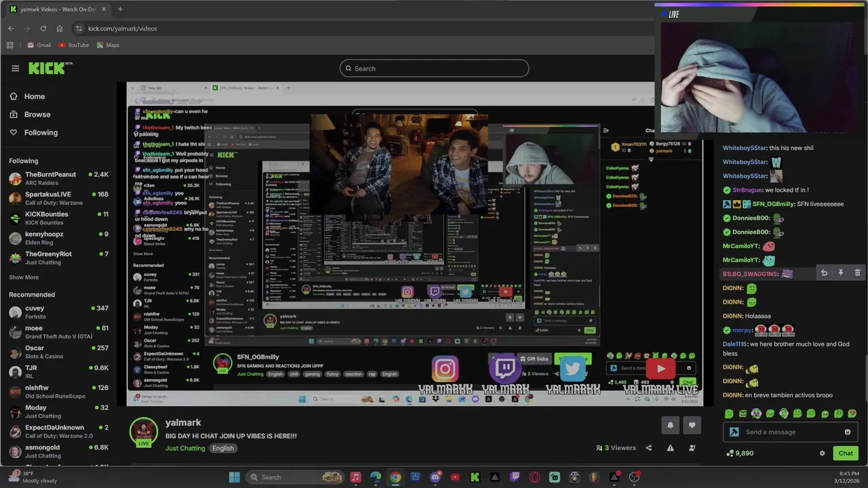
Task: Pin the B1LBO_SWAGG1NS chat message
Action: (841, 272)
